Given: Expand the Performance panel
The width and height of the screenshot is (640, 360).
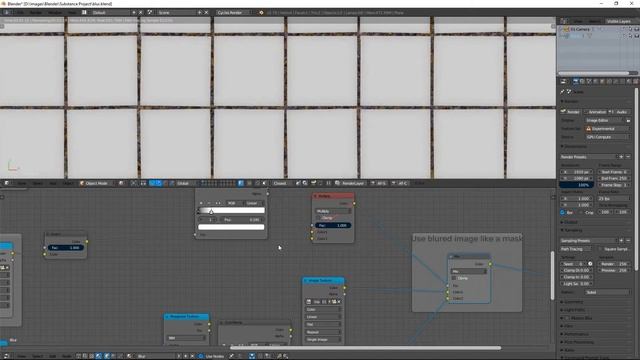Looking at the screenshot, I should 576,334.
